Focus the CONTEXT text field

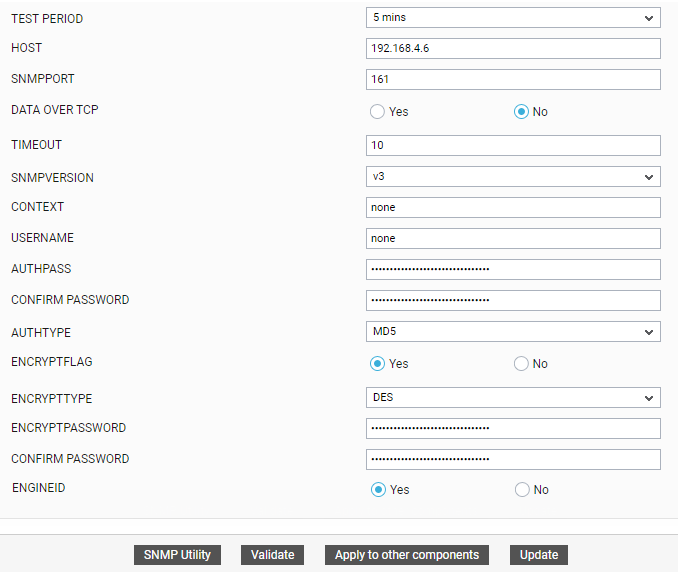click(513, 208)
